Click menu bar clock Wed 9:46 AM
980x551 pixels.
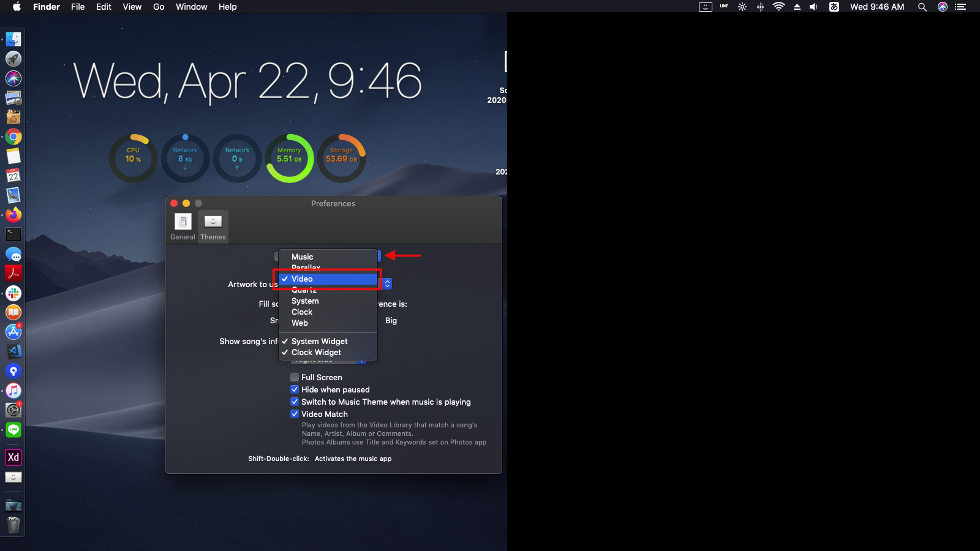[877, 7]
